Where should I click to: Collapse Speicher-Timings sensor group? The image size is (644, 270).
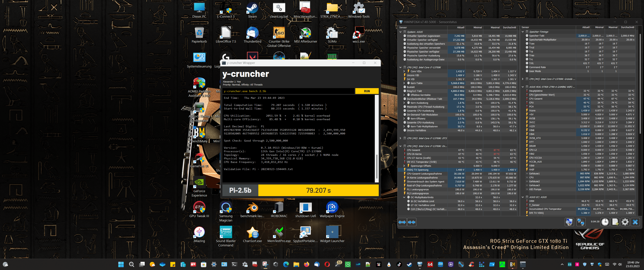click(523, 32)
